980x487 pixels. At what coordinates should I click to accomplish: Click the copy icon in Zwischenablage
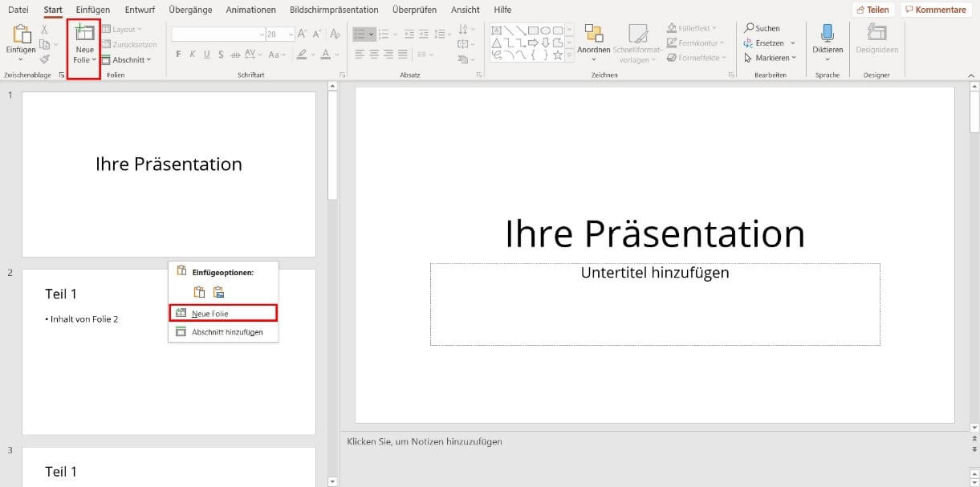tap(44, 44)
